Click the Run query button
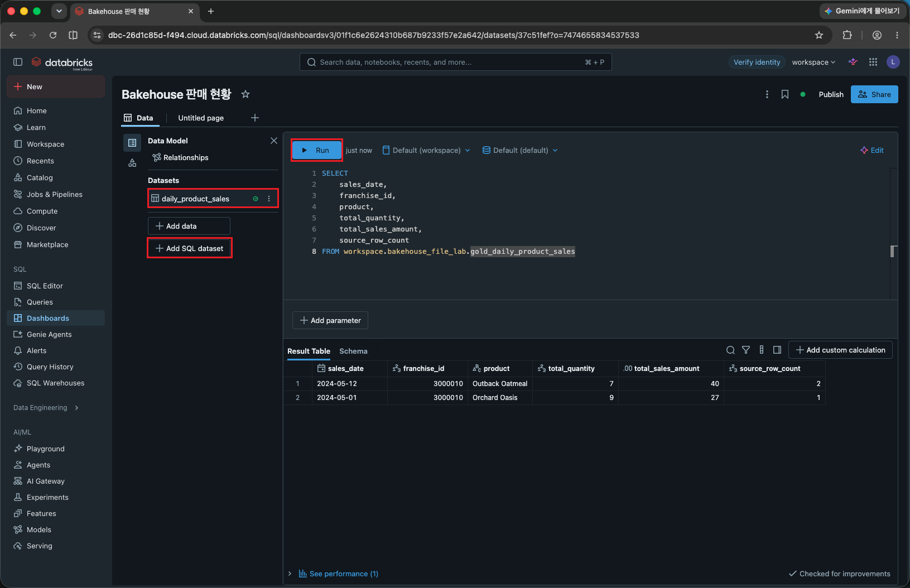This screenshot has width=910, height=588. pos(316,150)
